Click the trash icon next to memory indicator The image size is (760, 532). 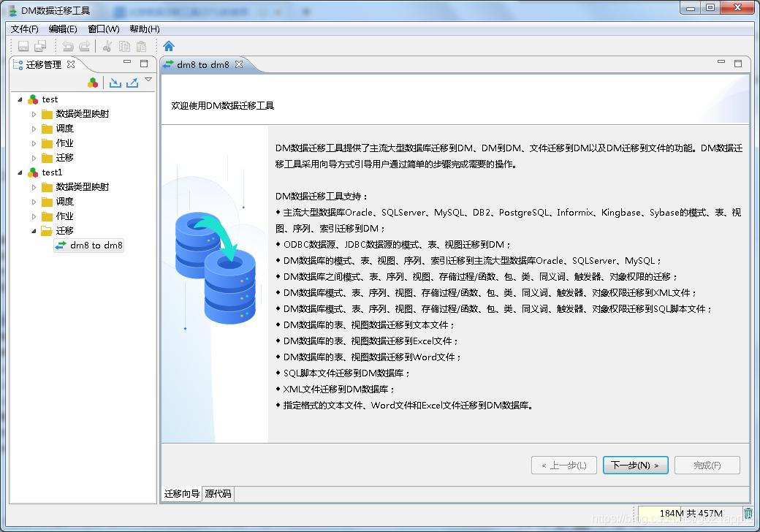click(x=748, y=514)
